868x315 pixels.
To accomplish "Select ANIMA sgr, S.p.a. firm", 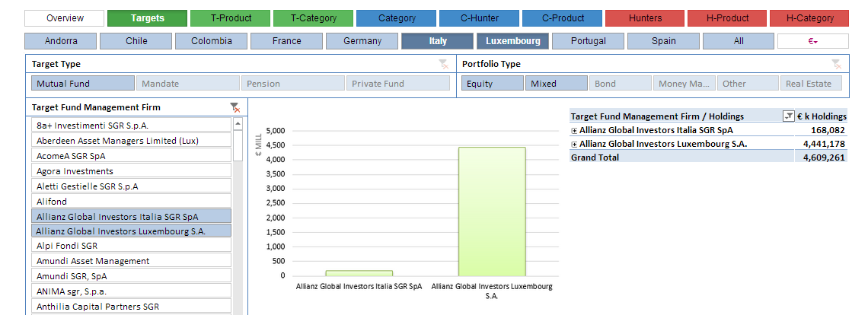I will [x=131, y=291].
